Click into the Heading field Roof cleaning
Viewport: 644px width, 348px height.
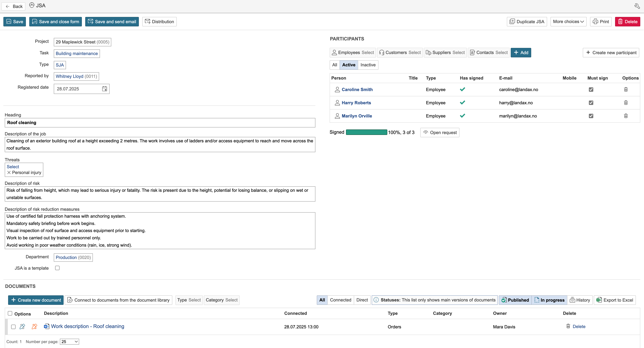(160, 123)
